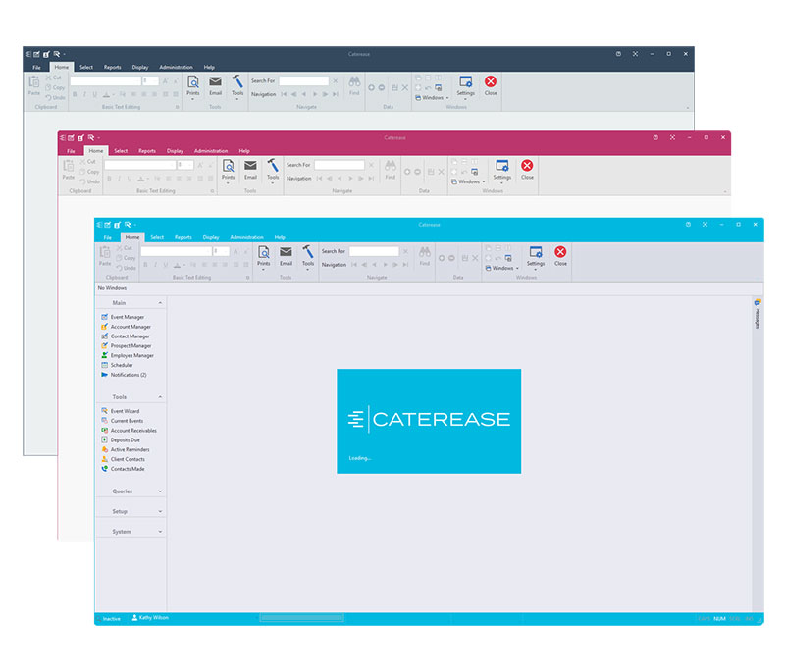Open the File menu in the blue window

click(x=108, y=237)
